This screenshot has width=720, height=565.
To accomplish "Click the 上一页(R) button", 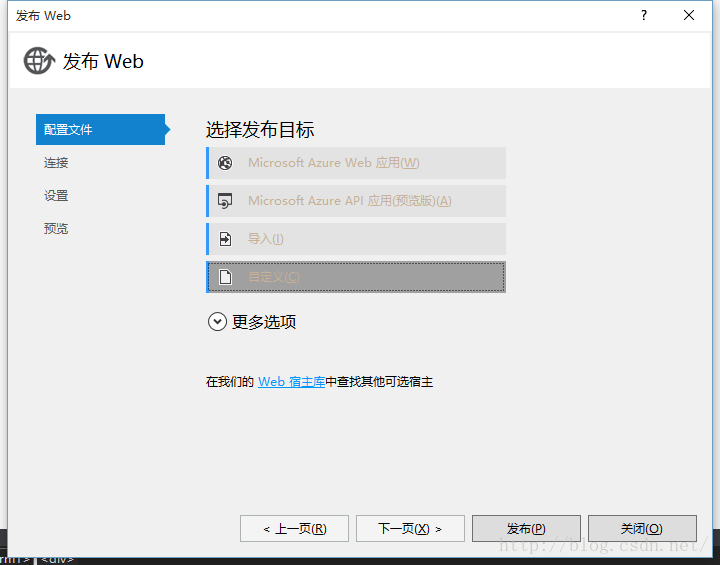I will 294,529.
